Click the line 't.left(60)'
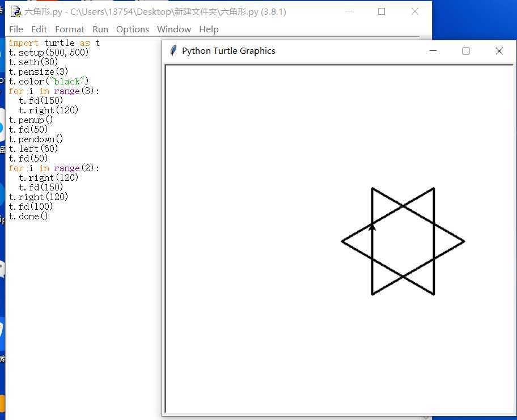 33,149
